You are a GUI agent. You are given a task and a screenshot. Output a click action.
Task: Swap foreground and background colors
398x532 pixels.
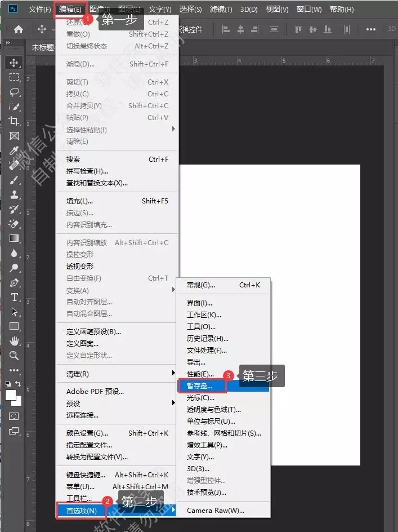(x=19, y=384)
